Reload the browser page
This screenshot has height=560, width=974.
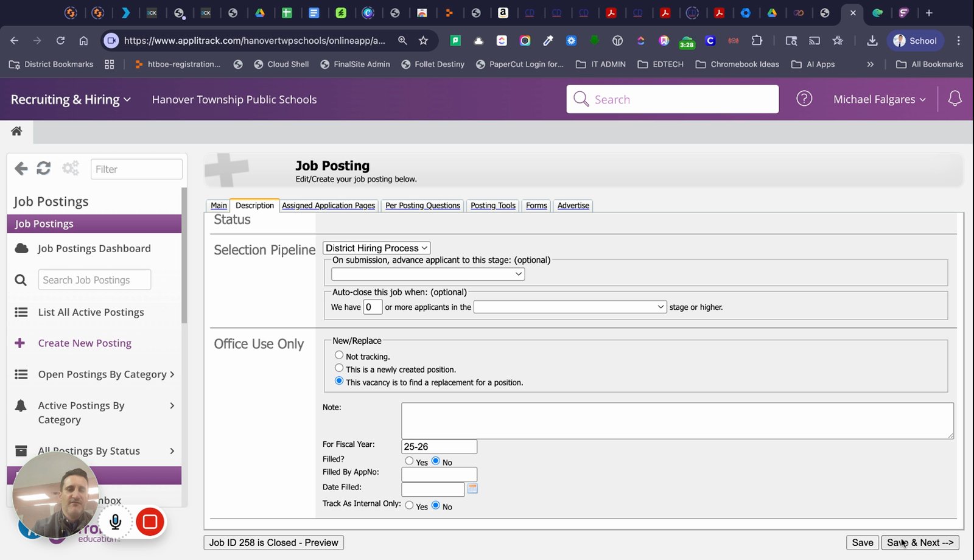tap(60, 41)
